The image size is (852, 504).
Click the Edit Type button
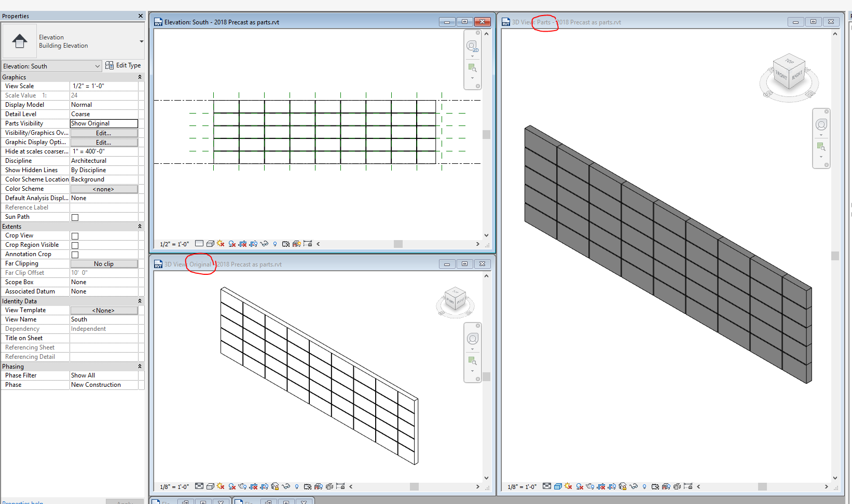tap(124, 65)
